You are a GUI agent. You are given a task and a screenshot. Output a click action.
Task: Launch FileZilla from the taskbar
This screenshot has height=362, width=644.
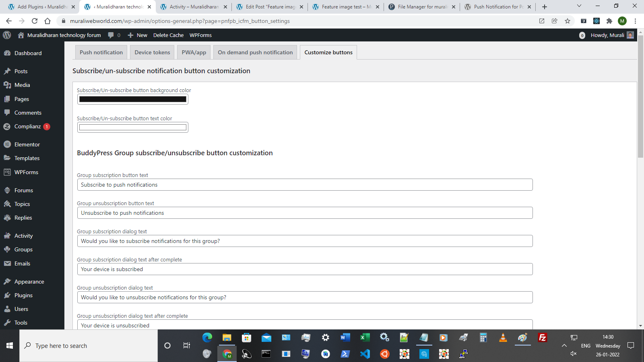tap(543, 337)
